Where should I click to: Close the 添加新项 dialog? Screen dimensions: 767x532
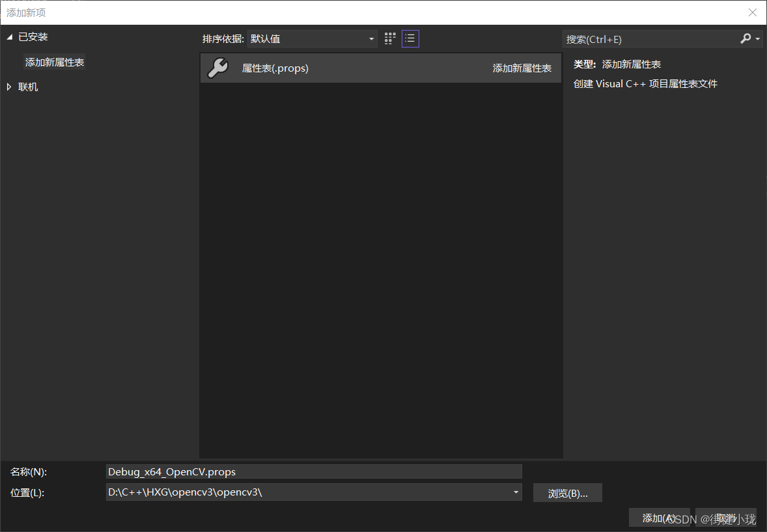(x=752, y=13)
